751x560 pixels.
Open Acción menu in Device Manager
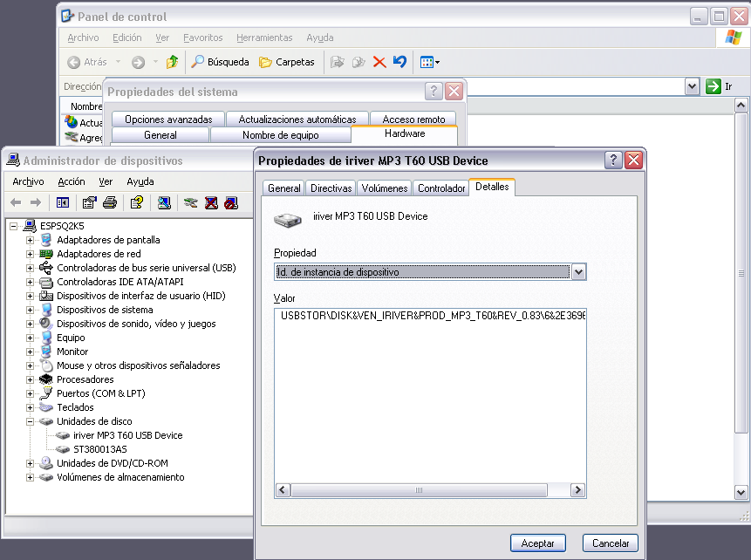tap(72, 181)
